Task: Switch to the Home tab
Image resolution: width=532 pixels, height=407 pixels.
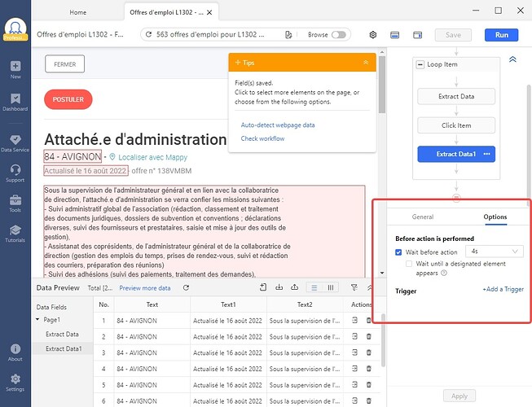Action: coord(78,12)
